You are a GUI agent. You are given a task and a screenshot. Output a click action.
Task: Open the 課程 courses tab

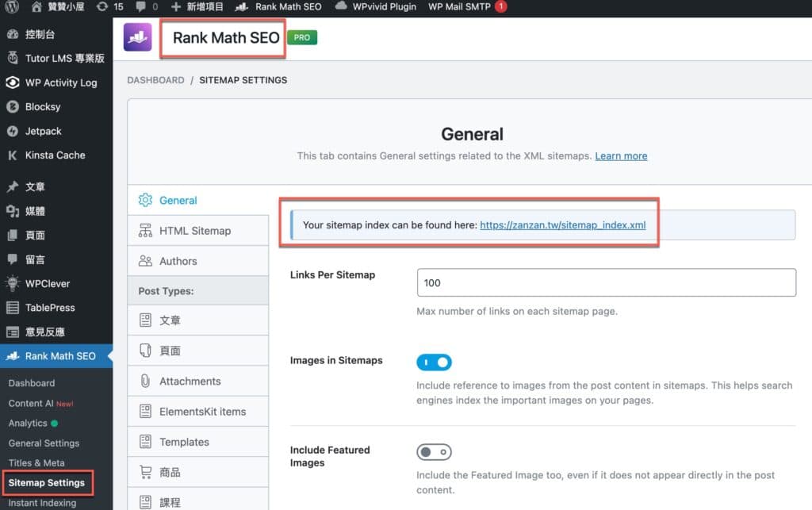click(197, 500)
